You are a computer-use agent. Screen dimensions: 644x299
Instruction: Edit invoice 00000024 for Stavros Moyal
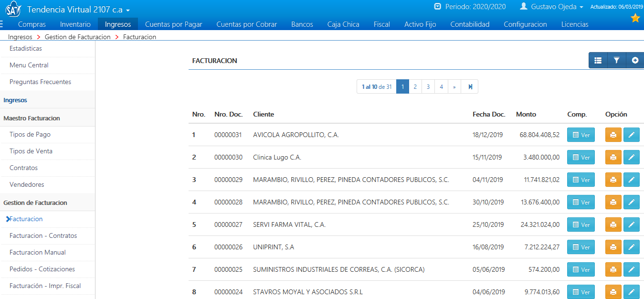(632, 292)
